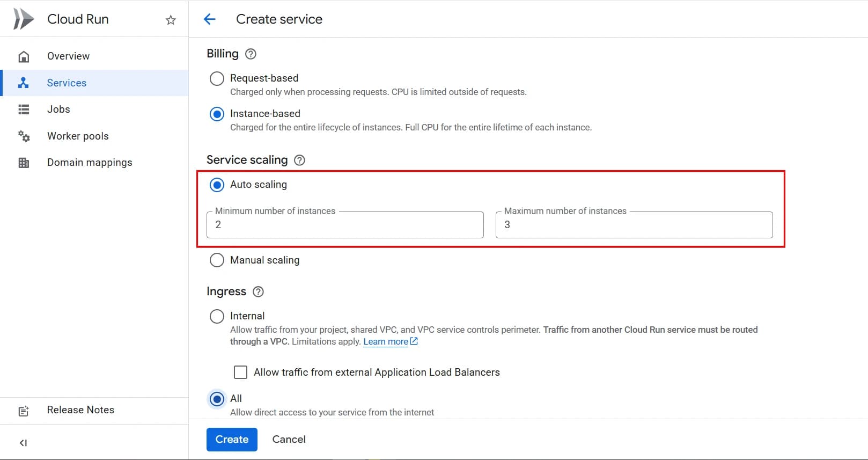This screenshot has height=460, width=868.
Task: Open help for Service scaling
Action: (300, 160)
